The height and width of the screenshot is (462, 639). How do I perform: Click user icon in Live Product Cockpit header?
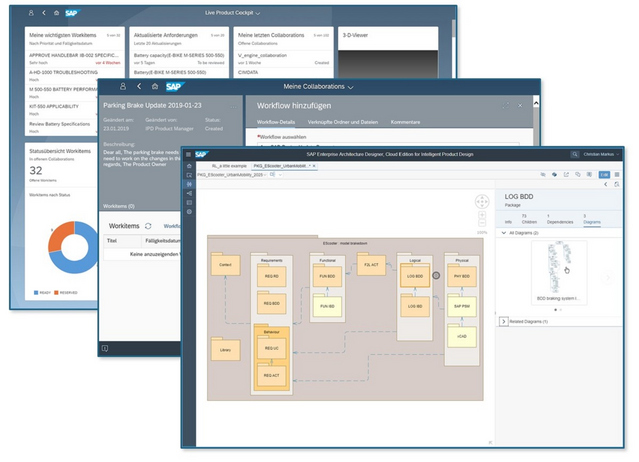31,13
